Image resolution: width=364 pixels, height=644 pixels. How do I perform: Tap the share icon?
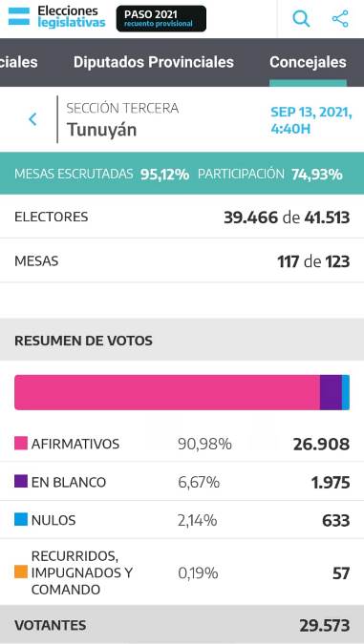[340, 19]
